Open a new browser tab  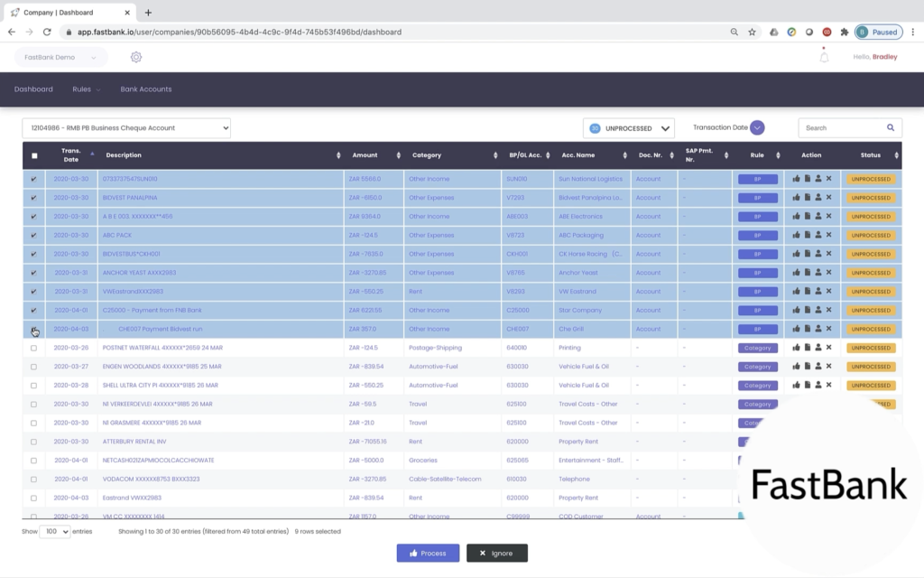(148, 13)
